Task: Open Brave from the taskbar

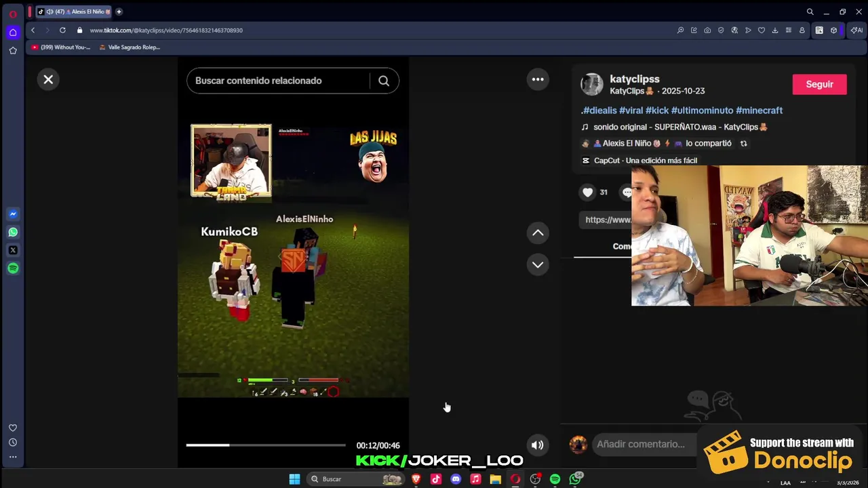Action: (416, 479)
